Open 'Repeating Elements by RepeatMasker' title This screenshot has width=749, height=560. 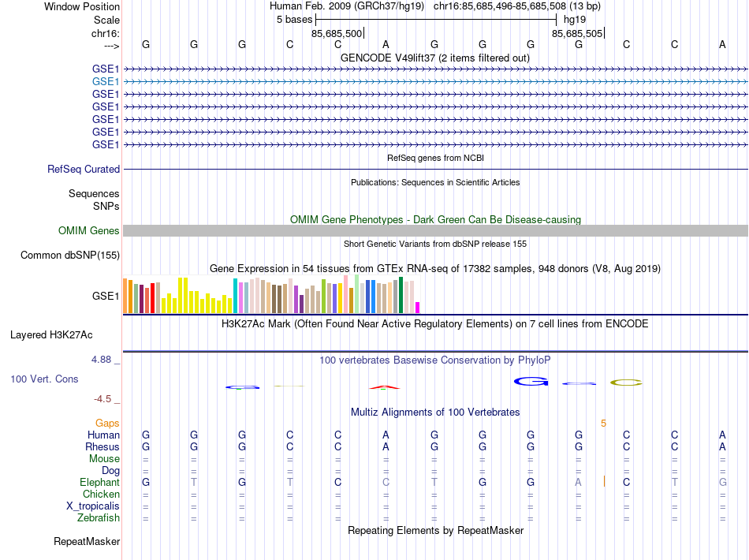pos(435,530)
